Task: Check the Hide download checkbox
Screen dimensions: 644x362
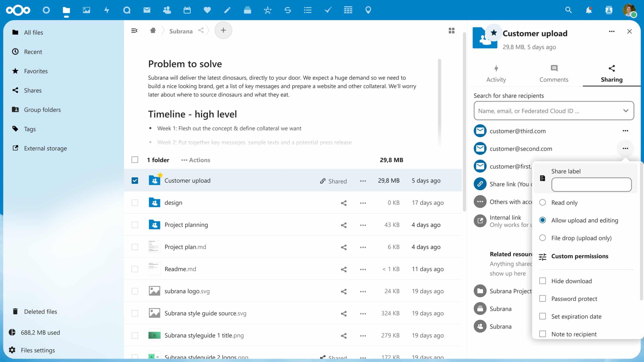Action: pyautogui.click(x=543, y=281)
